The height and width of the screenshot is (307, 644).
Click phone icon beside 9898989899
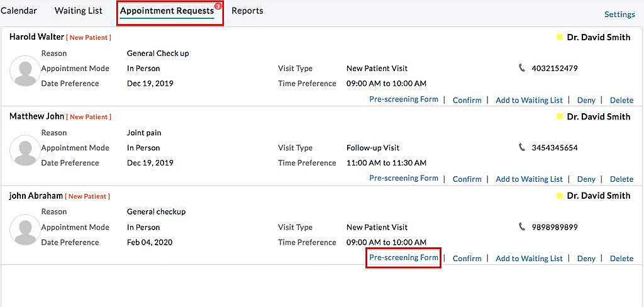coord(522,226)
